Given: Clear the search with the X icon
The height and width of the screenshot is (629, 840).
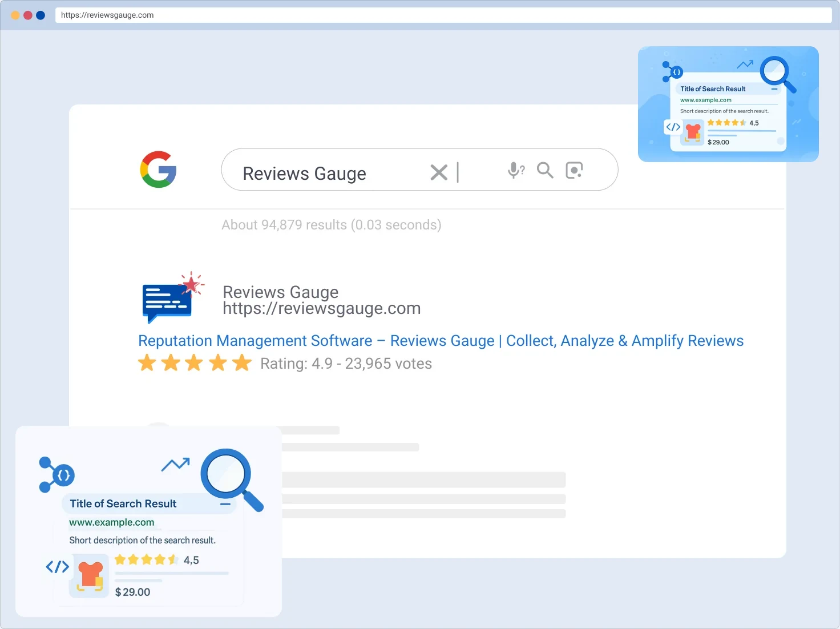Looking at the screenshot, I should click(x=439, y=172).
